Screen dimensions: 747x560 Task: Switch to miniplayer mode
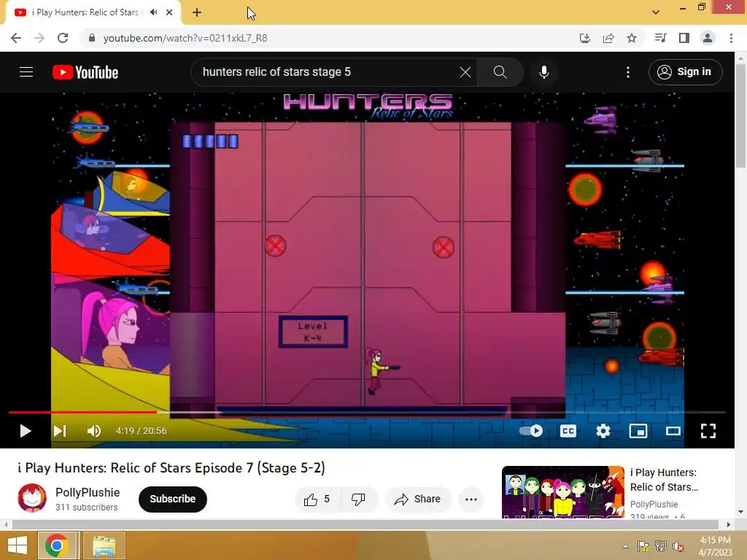pyautogui.click(x=638, y=431)
